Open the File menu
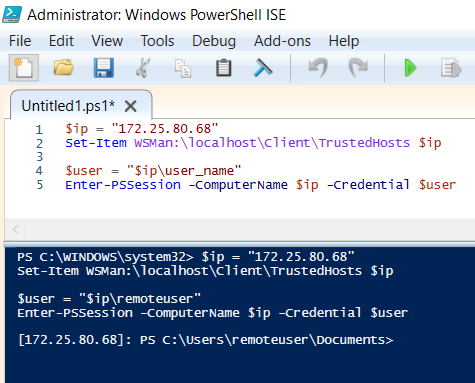 [x=20, y=41]
